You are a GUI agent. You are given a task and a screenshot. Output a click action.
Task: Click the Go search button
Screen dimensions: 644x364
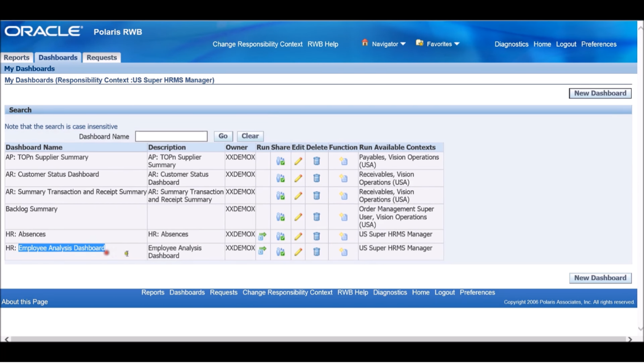pos(223,136)
